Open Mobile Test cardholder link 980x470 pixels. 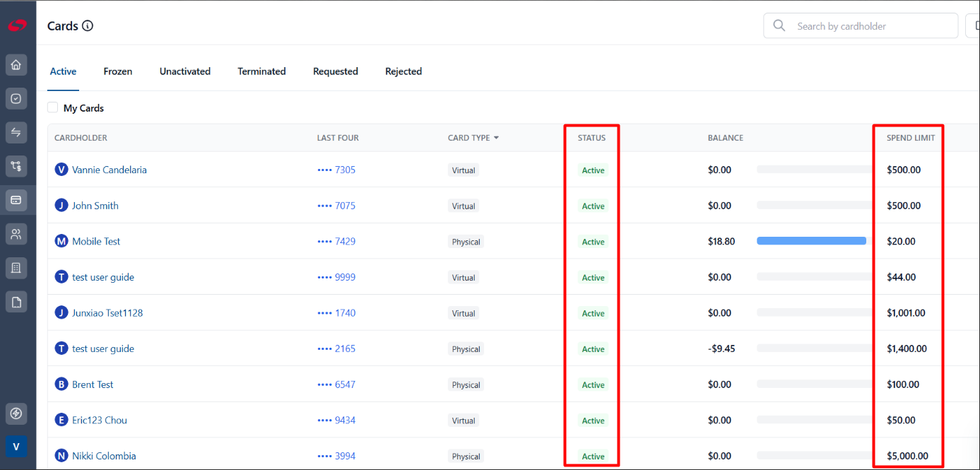click(x=96, y=241)
